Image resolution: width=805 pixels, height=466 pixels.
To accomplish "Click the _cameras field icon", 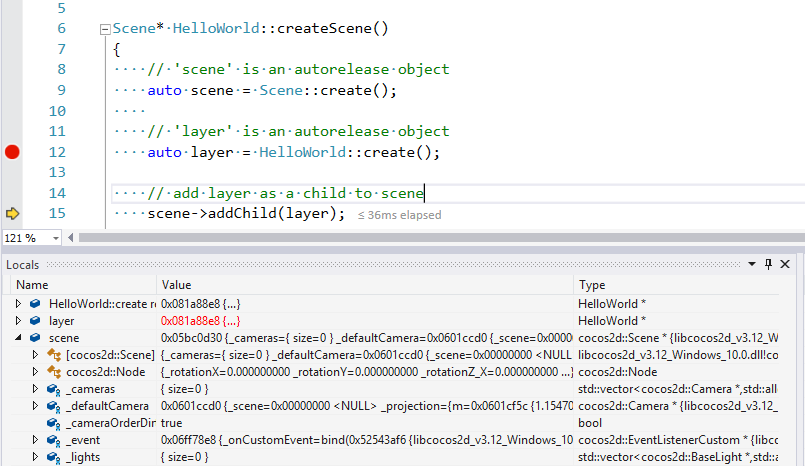I will (x=52, y=389).
